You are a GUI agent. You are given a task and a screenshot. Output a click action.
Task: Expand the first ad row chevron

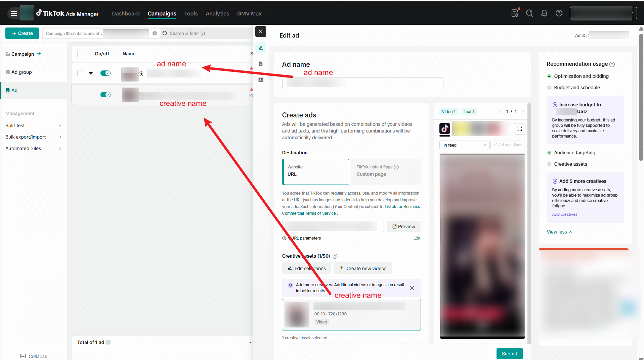[x=90, y=73]
